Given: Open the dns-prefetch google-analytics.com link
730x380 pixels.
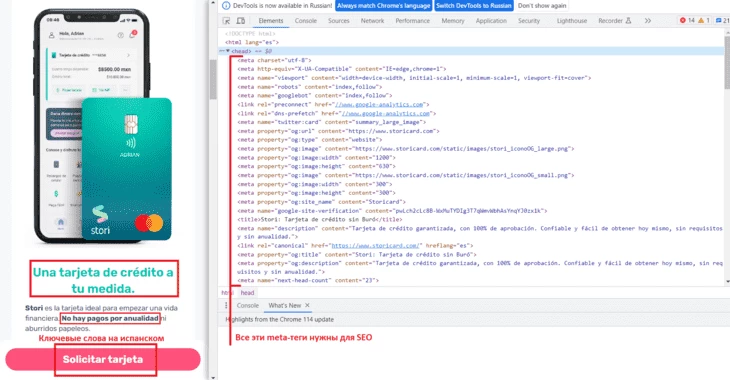Looking at the screenshot, I should click(x=386, y=114).
